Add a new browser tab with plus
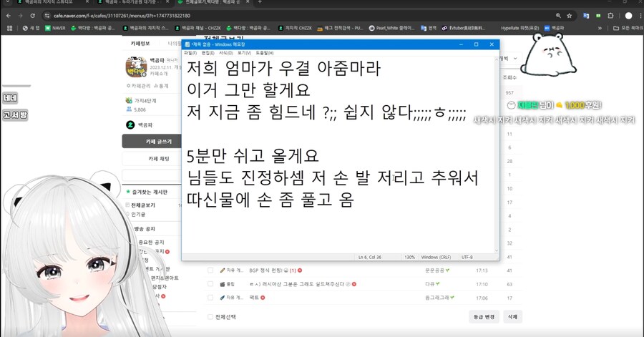644x337 pixels. [260, 2]
